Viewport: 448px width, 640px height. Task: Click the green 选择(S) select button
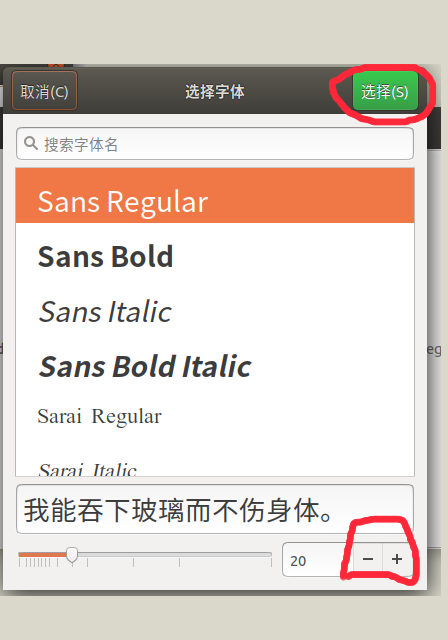click(x=385, y=91)
